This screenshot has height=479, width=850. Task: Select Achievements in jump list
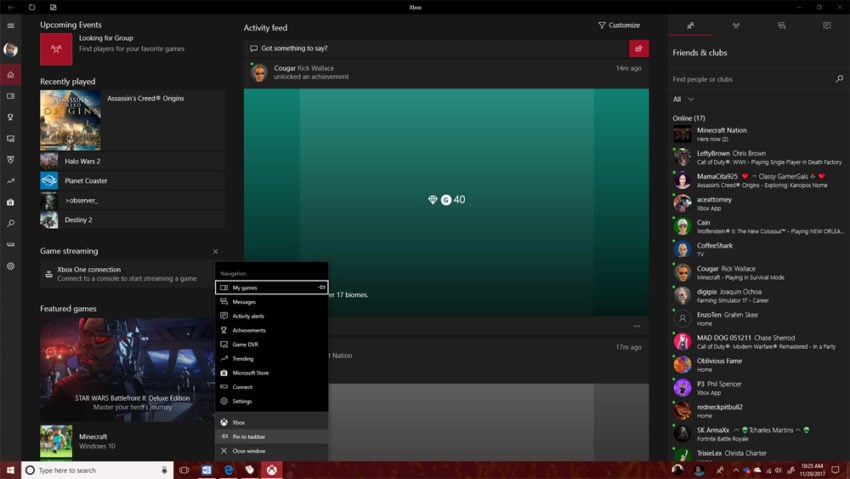tap(272, 330)
